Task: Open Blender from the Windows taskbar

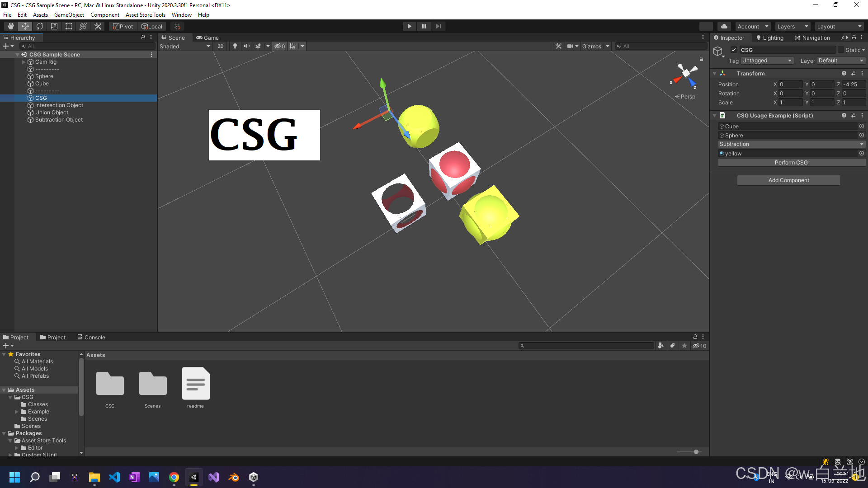Action: tap(234, 477)
